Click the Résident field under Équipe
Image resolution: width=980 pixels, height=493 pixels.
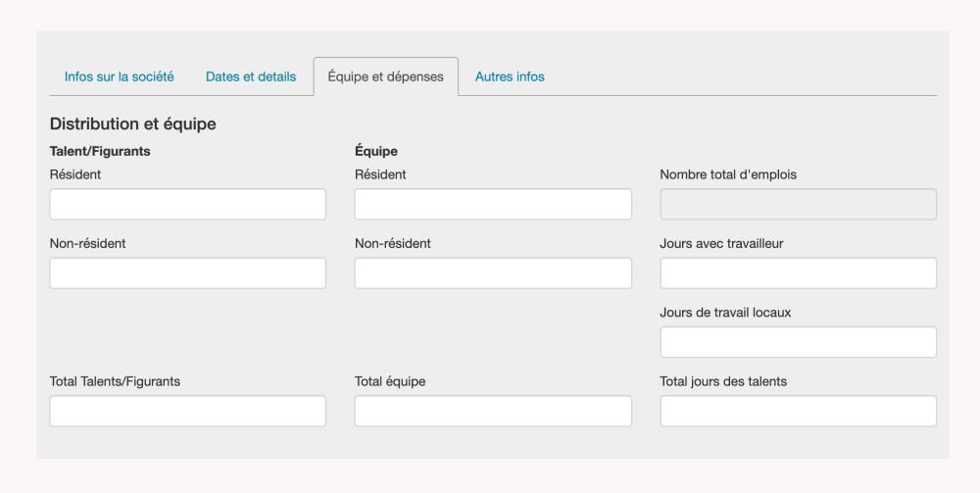click(x=493, y=204)
